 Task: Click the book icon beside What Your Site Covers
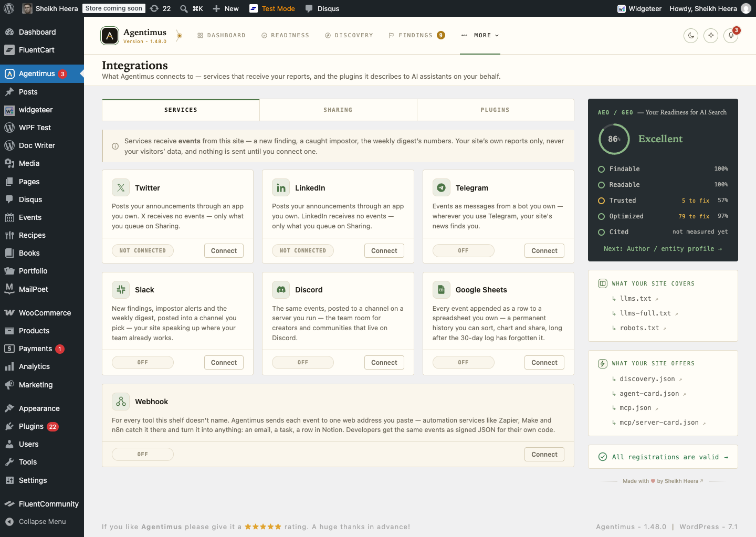click(x=603, y=283)
